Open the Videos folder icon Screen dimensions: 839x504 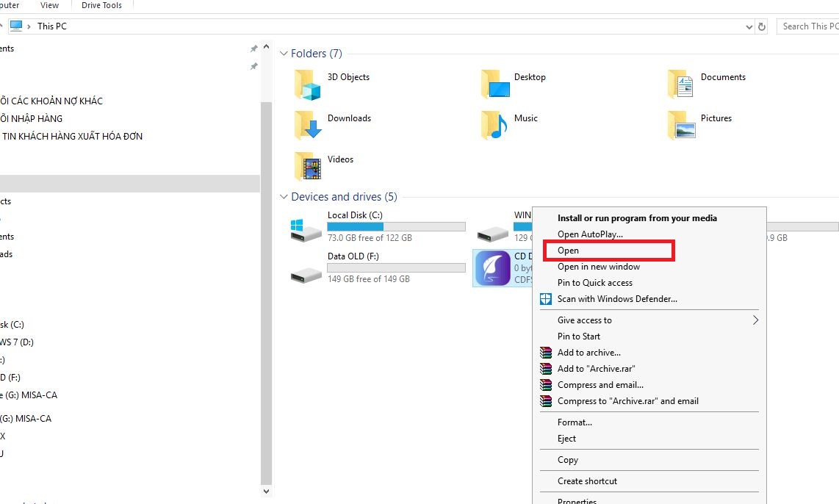point(308,166)
